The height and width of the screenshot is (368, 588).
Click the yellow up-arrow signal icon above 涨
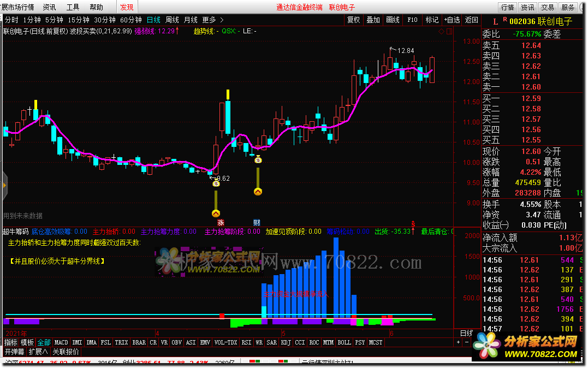(x=216, y=213)
